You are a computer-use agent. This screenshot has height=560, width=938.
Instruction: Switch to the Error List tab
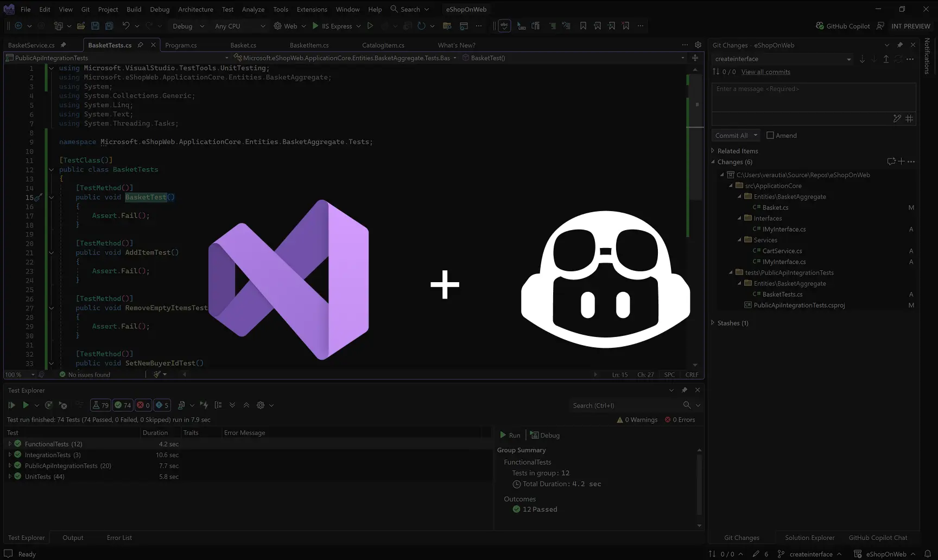click(119, 537)
